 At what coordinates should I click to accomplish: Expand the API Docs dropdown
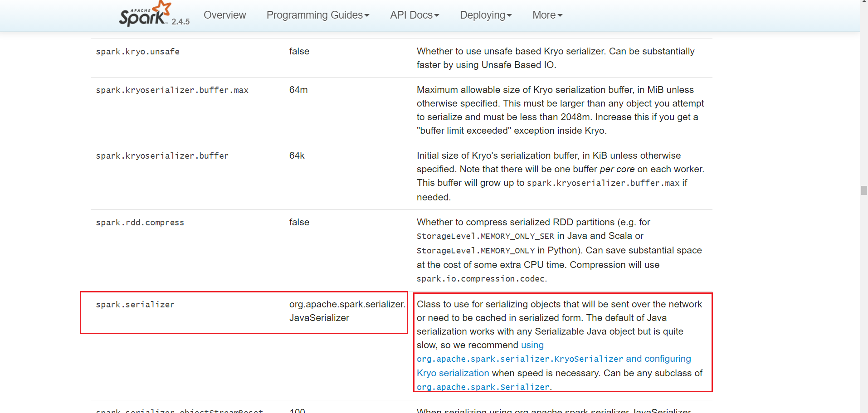tap(414, 15)
